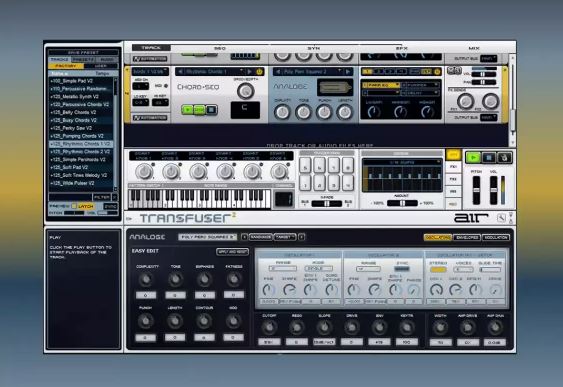Screen dimensions: 563x387
Task: Start playback with the green master play button
Action: 473,157
